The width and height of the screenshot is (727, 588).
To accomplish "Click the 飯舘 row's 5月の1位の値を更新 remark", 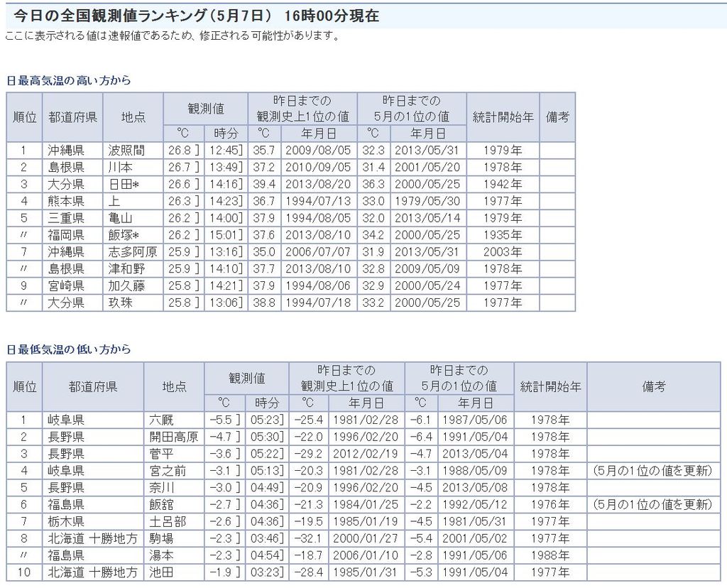I will 652,505.
